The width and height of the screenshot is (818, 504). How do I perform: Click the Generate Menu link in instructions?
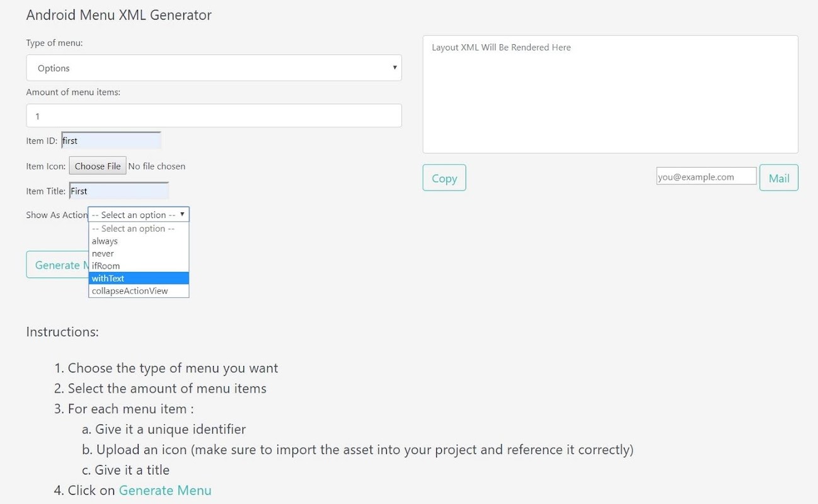click(x=165, y=490)
